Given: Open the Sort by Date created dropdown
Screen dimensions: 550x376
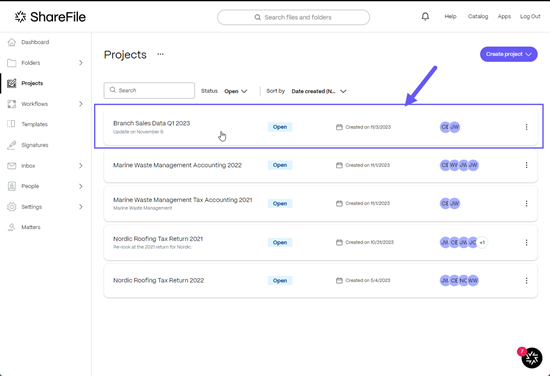Looking at the screenshot, I should click(x=319, y=91).
